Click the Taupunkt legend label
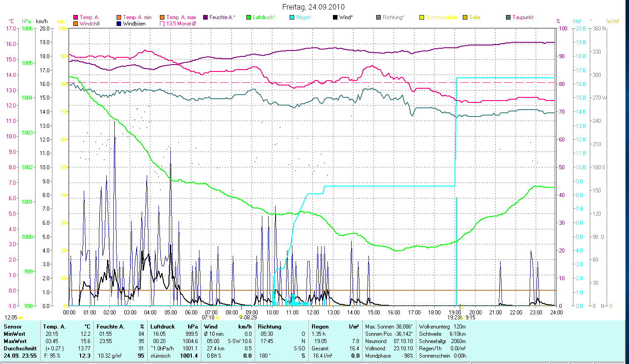The width and height of the screenshot is (629, 364). [x=523, y=17]
